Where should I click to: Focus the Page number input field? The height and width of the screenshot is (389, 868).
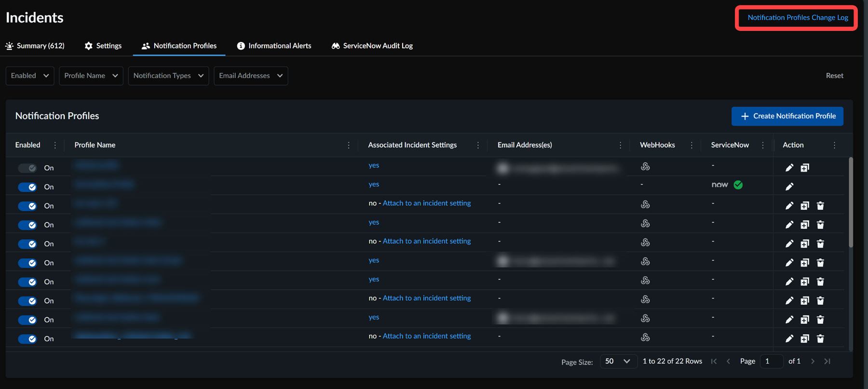tap(772, 361)
